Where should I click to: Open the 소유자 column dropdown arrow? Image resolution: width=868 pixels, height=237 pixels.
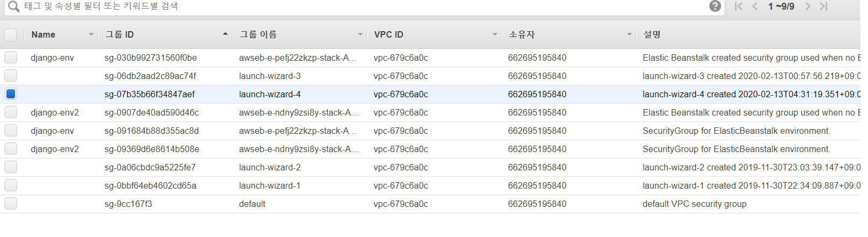(x=629, y=34)
